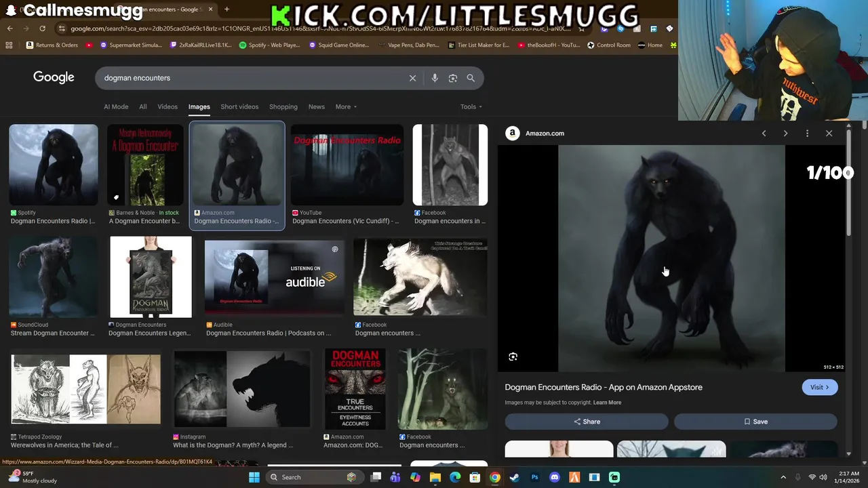The image size is (868, 488).
Task: Open Amazon.com DOGMAN Encounters book thumbnail
Action: [355, 389]
